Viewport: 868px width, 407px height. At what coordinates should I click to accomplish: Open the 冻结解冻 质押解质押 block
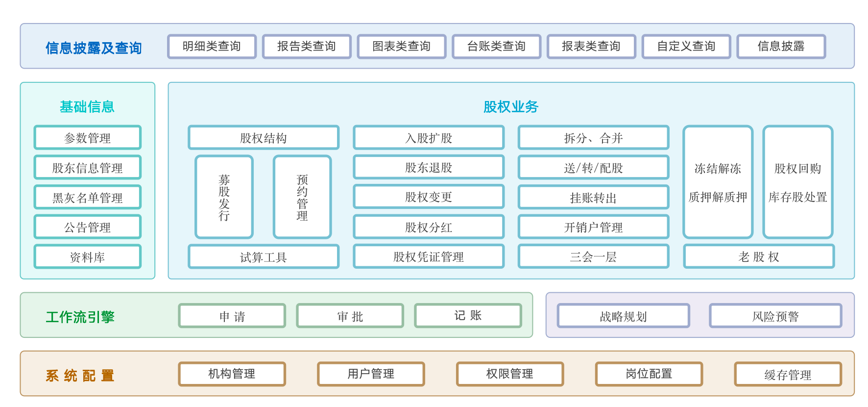718,182
